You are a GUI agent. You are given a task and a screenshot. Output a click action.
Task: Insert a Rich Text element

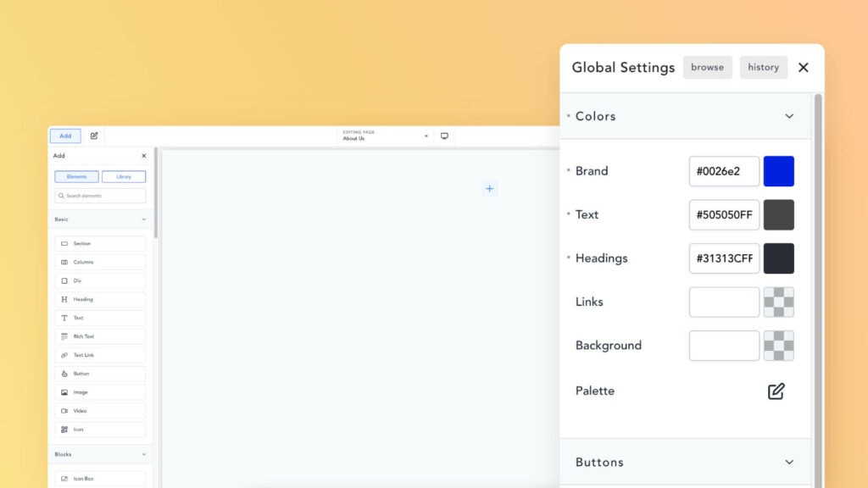[x=100, y=336]
